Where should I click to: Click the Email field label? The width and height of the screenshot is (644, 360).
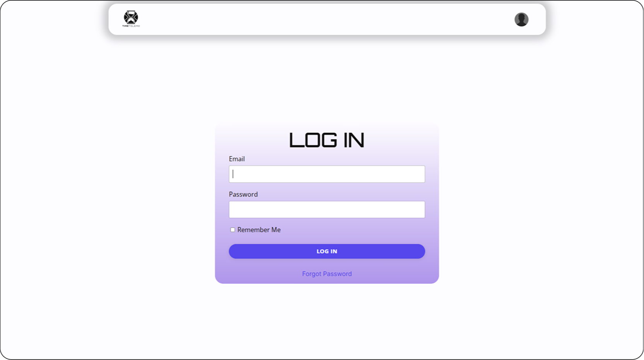pos(237,159)
